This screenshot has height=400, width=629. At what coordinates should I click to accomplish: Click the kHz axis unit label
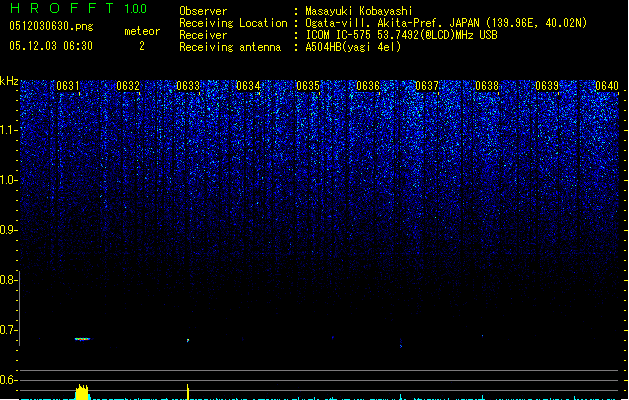point(9,81)
